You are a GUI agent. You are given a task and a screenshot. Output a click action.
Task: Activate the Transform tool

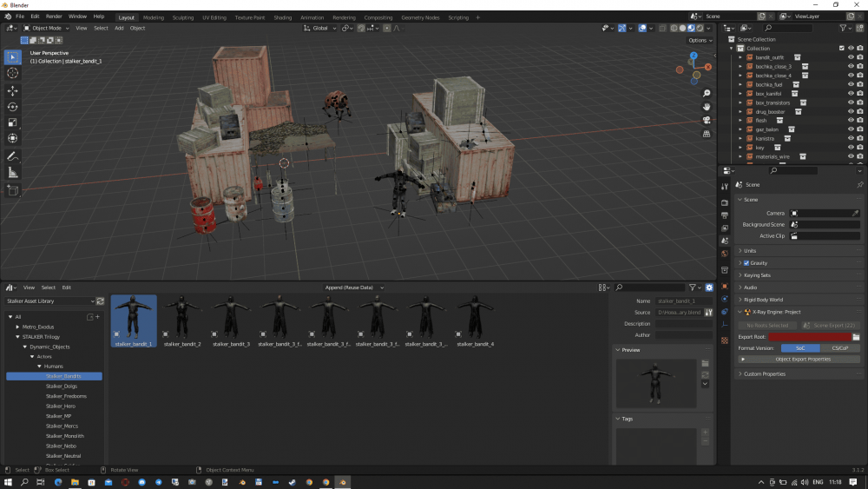pos(13,138)
